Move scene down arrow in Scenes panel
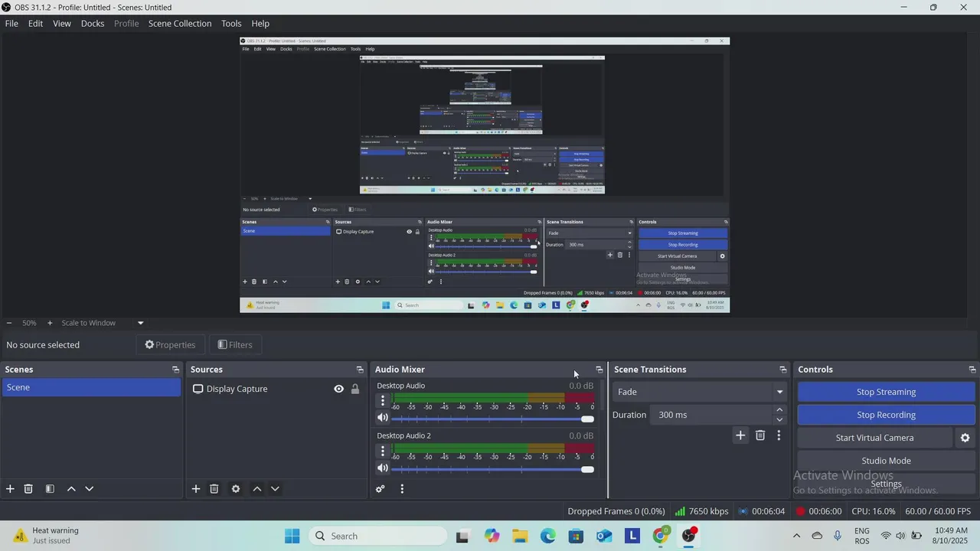980x551 pixels. [x=89, y=489]
